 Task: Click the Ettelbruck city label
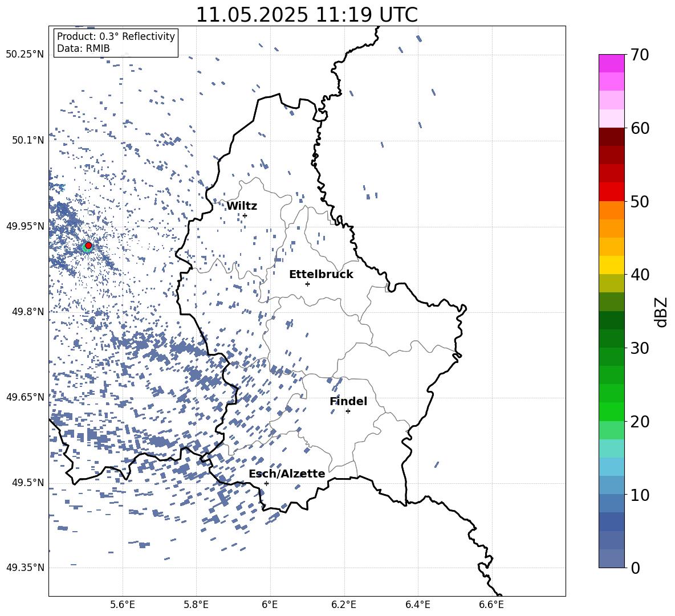click(321, 275)
